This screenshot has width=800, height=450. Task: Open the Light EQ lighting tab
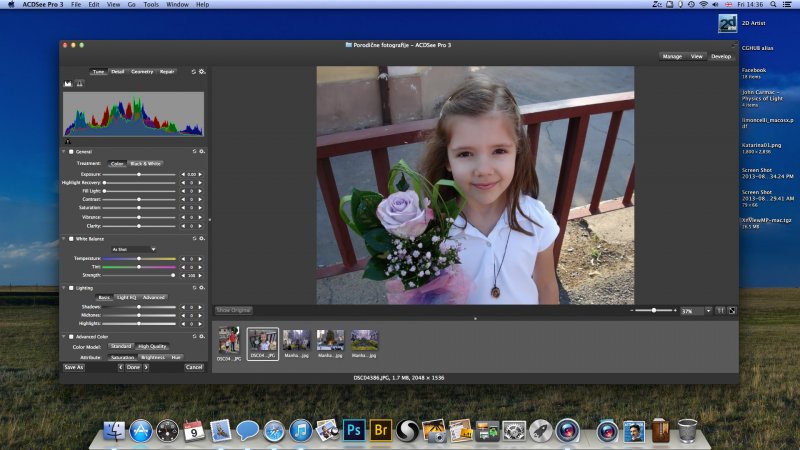pyautogui.click(x=127, y=297)
